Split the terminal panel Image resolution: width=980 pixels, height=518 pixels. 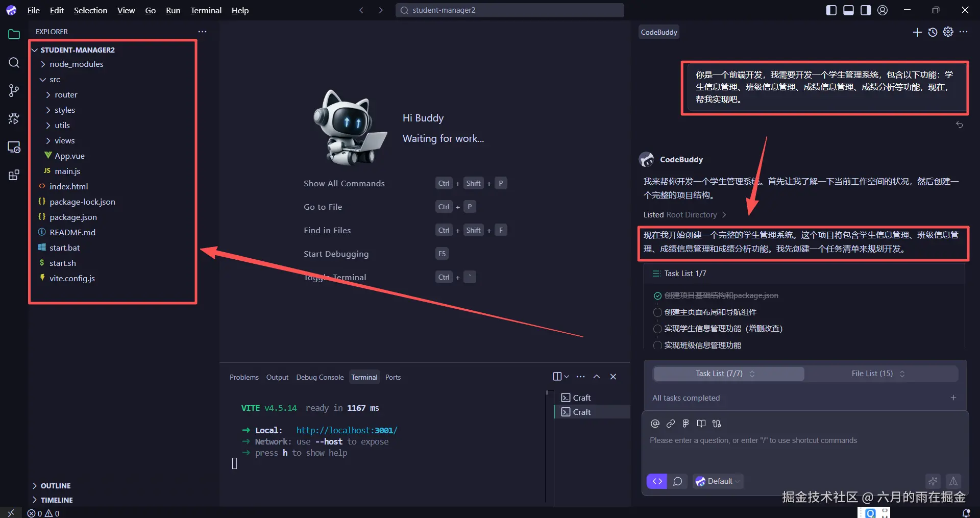(x=557, y=377)
